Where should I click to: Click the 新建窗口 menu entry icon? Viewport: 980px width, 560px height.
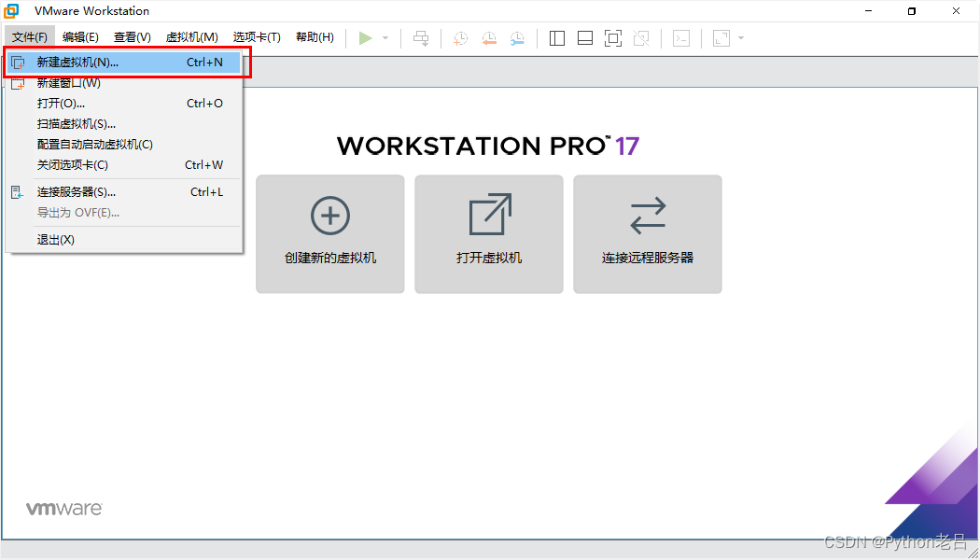pos(18,83)
